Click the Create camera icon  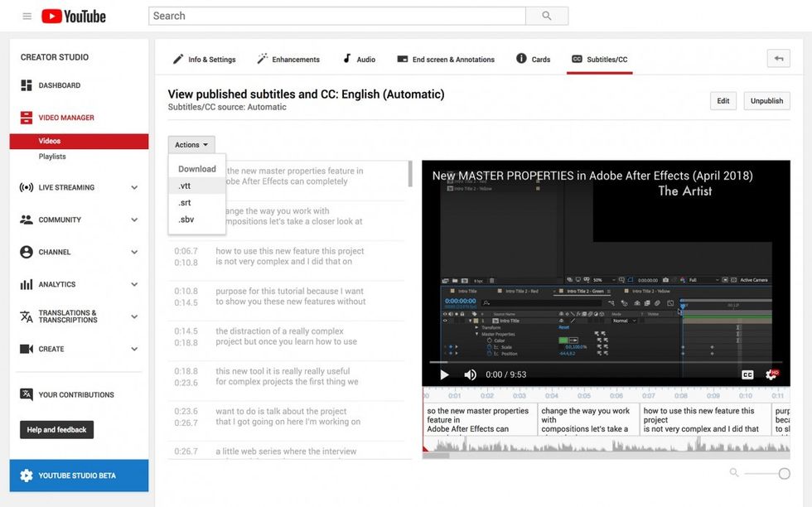[x=26, y=349]
